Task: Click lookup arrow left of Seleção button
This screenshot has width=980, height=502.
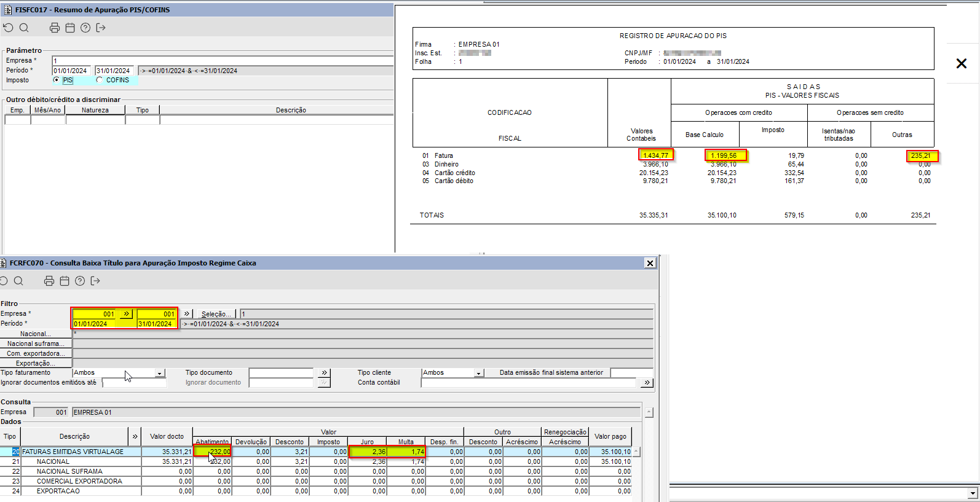Action: (x=187, y=314)
